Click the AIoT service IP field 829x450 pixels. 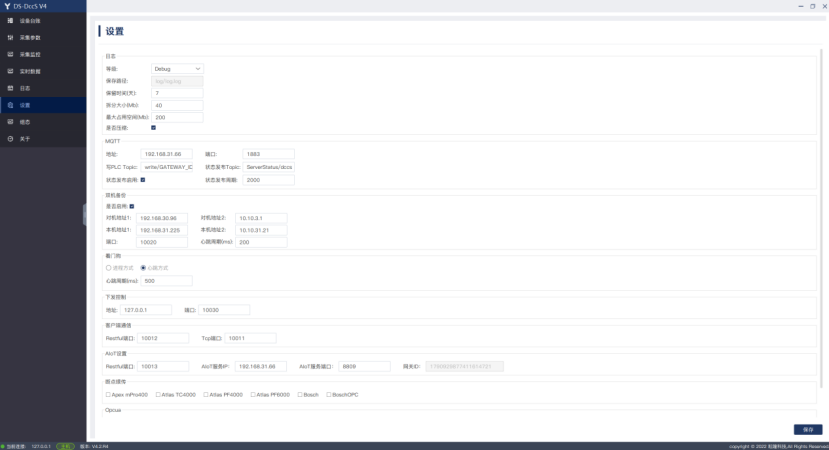tap(261, 366)
